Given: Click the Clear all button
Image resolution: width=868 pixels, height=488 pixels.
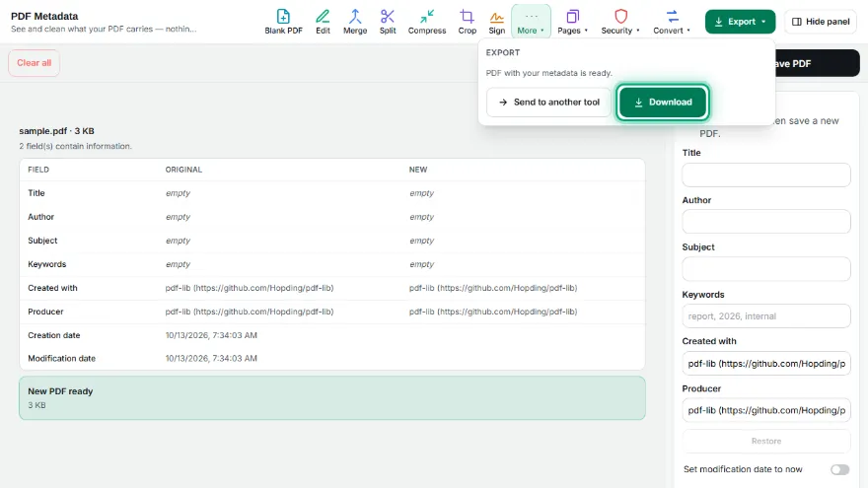Looking at the screenshot, I should point(34,63).
